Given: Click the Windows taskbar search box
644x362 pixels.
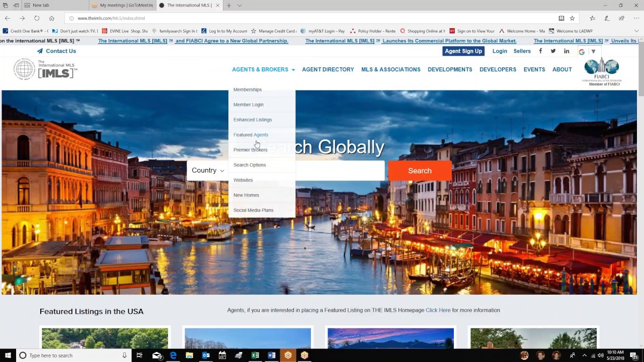Looking at the screenshot, I should pyautogui.click(x=73, y=355).
